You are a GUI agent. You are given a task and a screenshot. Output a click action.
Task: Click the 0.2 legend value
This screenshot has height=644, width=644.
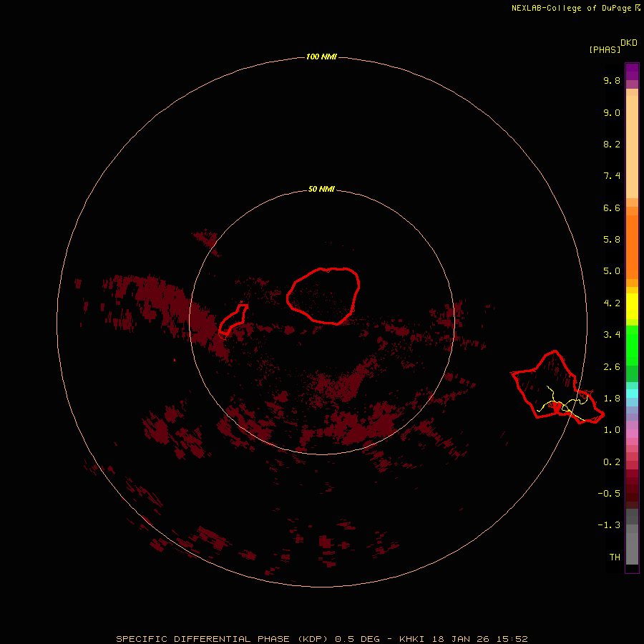pos(612,462)
